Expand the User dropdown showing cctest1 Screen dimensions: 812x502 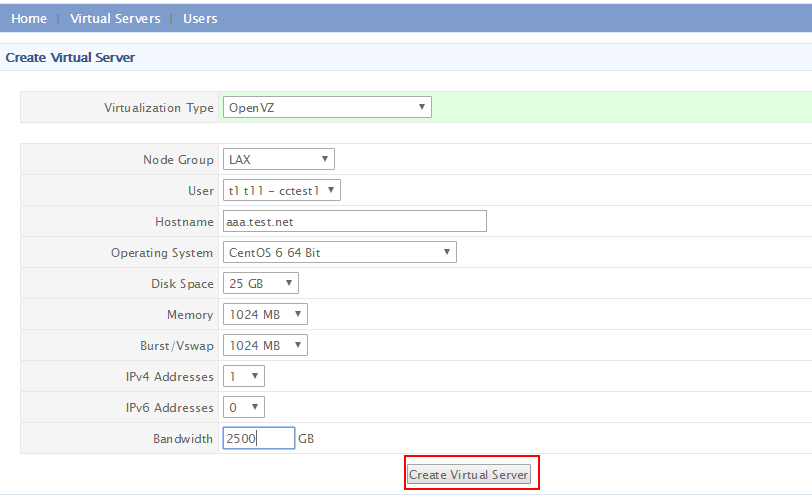click(282, 190)
